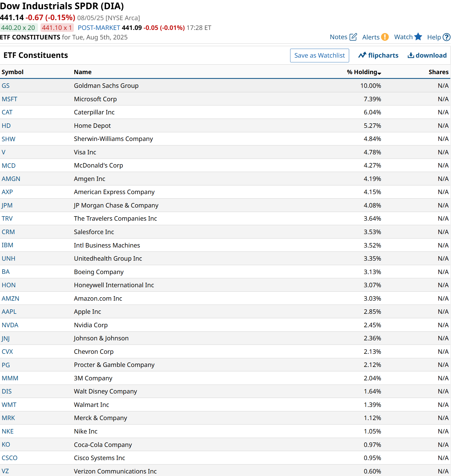Open the JPM symbol link
452x476 pixels.
click(7, 205)
